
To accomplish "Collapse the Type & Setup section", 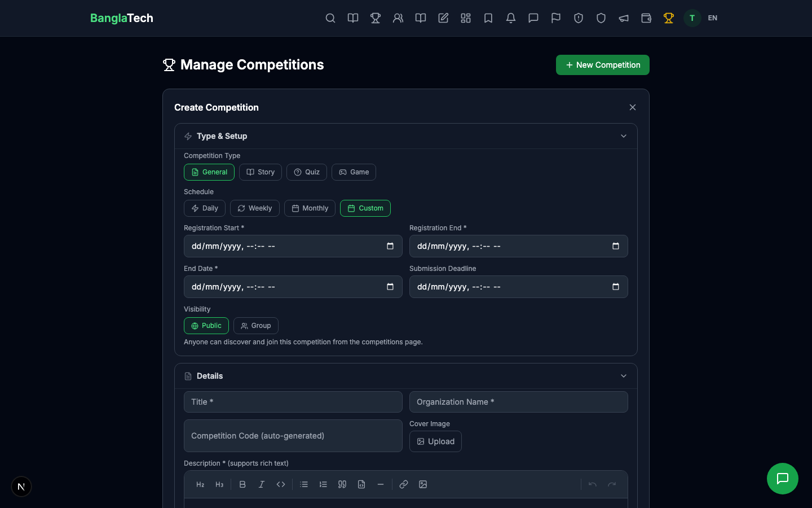I will [624, 136].
